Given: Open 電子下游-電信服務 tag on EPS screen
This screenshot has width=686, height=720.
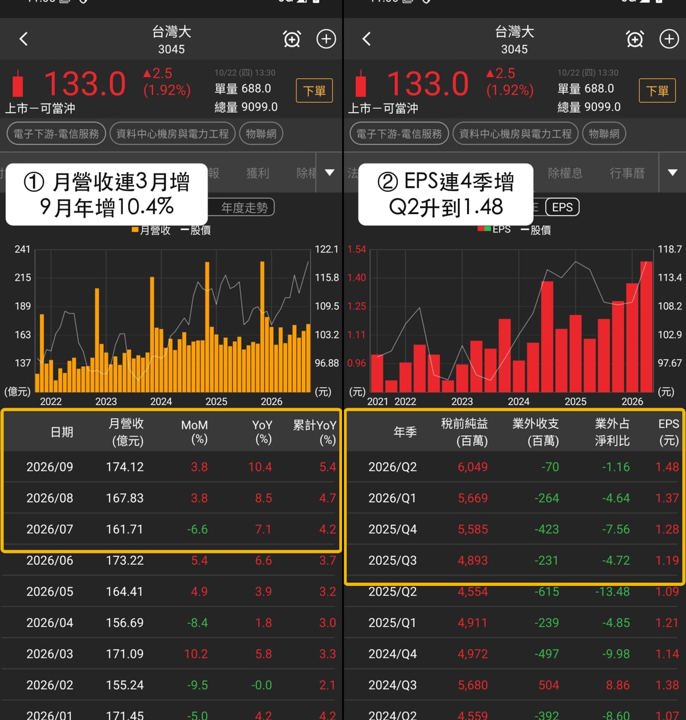Looking at the screenshot, I should pyautogui.click(x=399, y=134).
